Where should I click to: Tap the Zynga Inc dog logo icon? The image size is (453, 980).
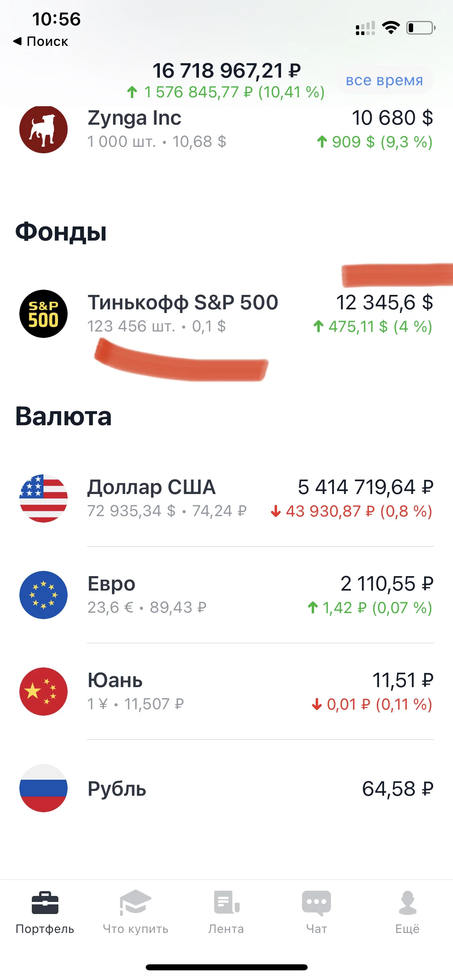coord(43,129)
